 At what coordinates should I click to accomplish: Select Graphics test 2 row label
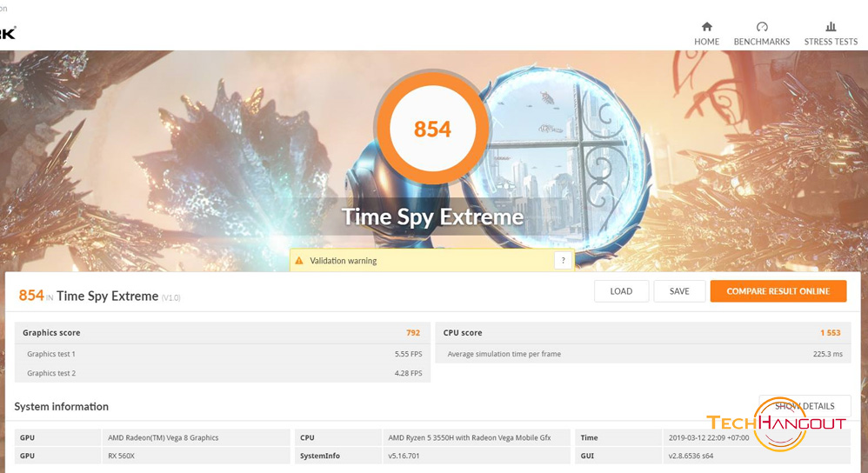[51, 373]
